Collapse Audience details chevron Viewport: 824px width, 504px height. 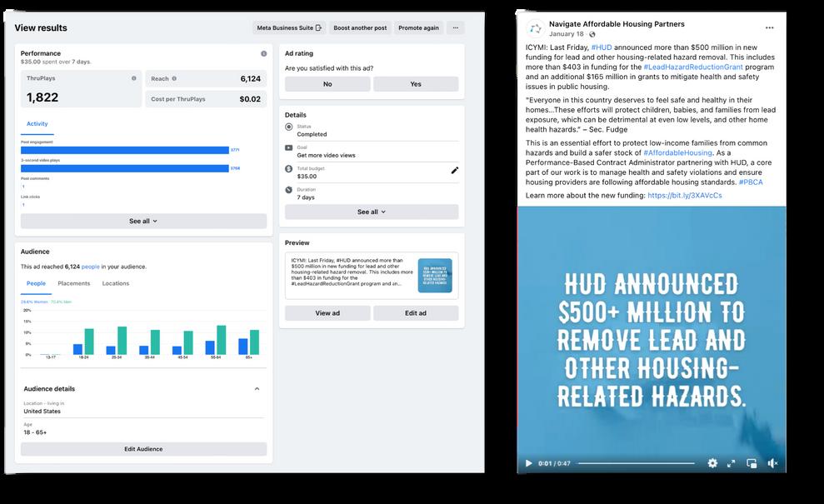click(257, 389)
